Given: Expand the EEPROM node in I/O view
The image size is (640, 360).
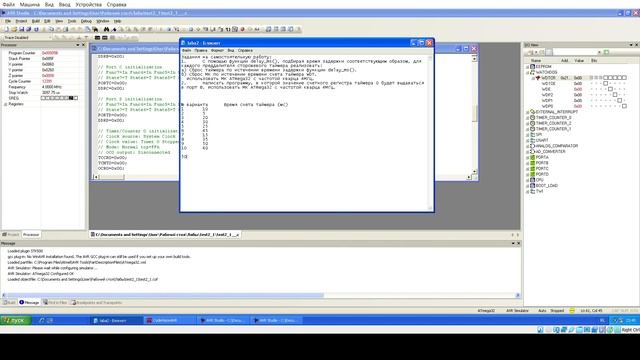Looking at the screenshot, I should click(527, 67).
